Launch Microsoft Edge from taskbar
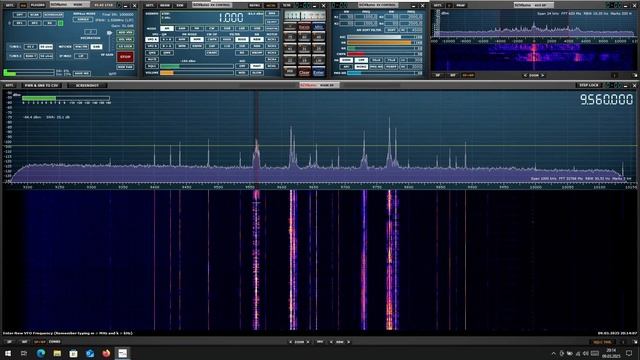This screenshot has width=640, height=360. pyautogui.click(x=40, y=353)
